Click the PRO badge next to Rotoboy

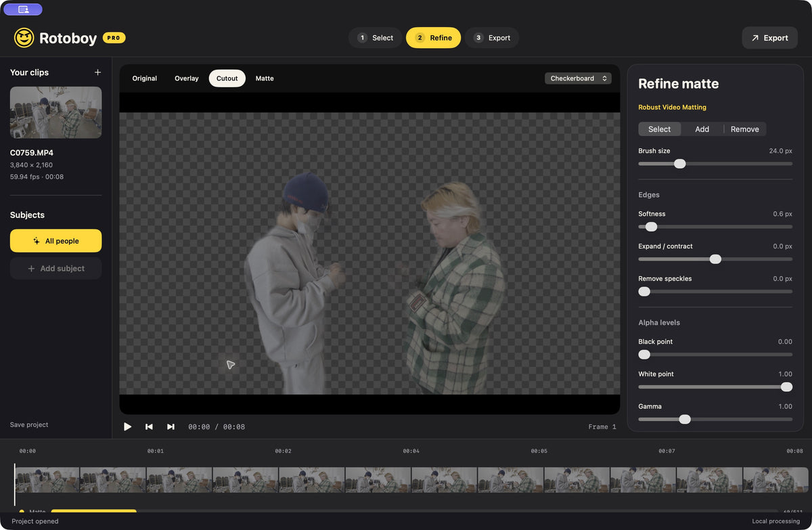pyautogui.click(x=114, y=38)
